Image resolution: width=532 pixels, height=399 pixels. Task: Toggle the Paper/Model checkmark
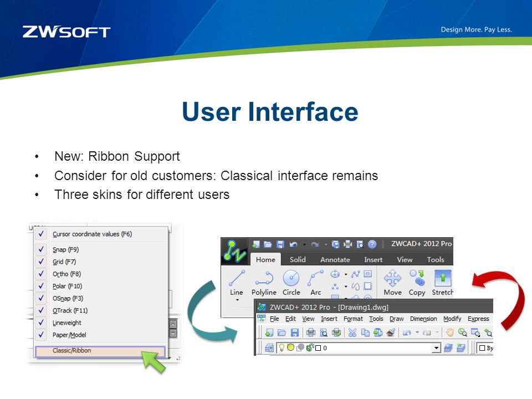pyautogui.click(x=42, y=335)
